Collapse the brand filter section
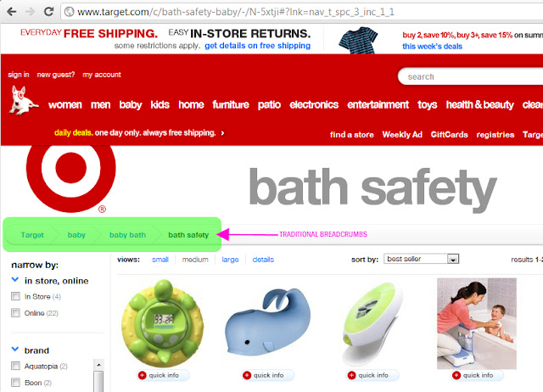Image resolution: width=543 pixels, height=392 pixels. pos(15,349)
